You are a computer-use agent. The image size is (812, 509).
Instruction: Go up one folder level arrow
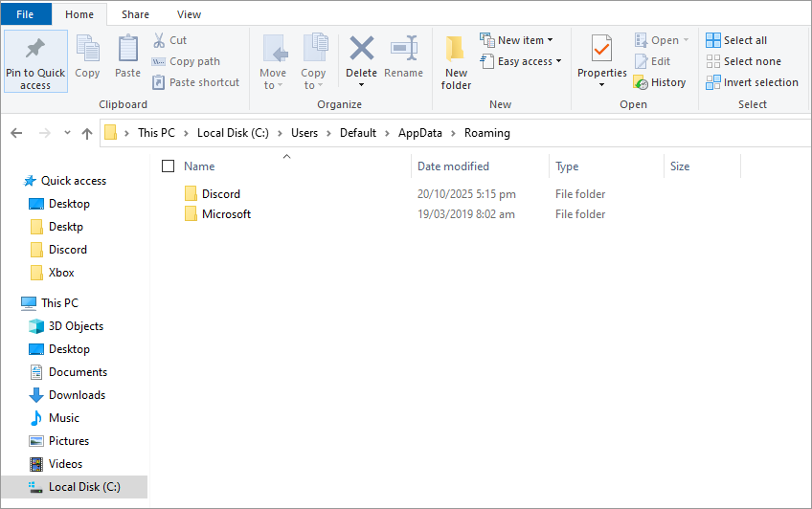87,133
